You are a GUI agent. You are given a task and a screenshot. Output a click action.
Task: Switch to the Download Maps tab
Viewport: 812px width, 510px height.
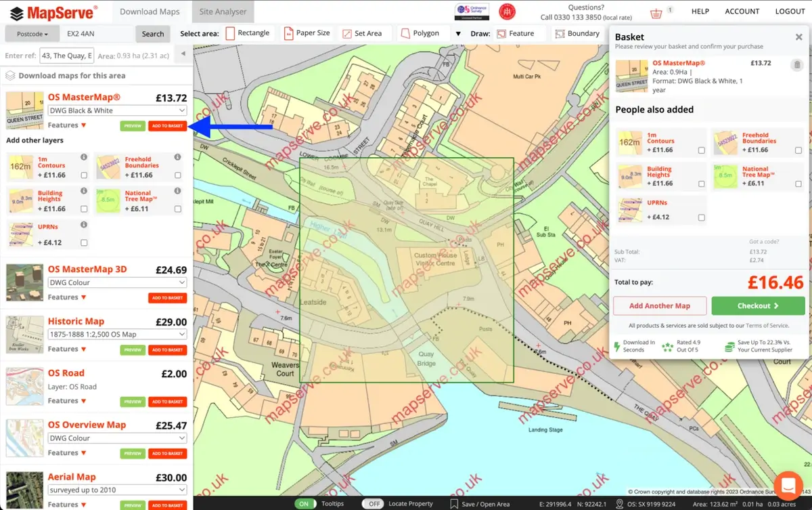[x=150, y=12]
